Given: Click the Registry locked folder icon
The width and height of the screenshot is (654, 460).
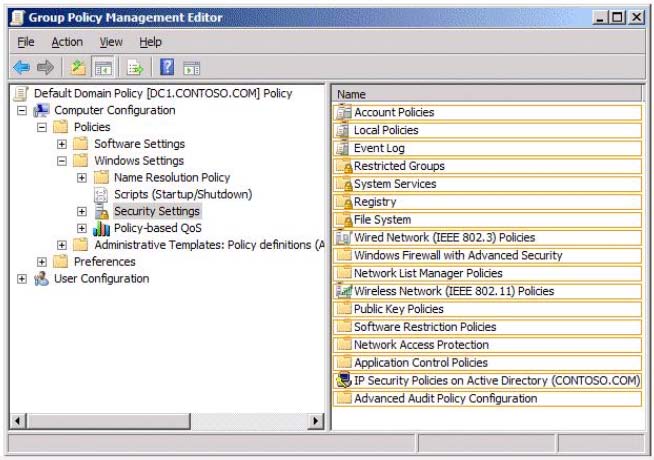Looking at the screenshot, I should [345, 202].
